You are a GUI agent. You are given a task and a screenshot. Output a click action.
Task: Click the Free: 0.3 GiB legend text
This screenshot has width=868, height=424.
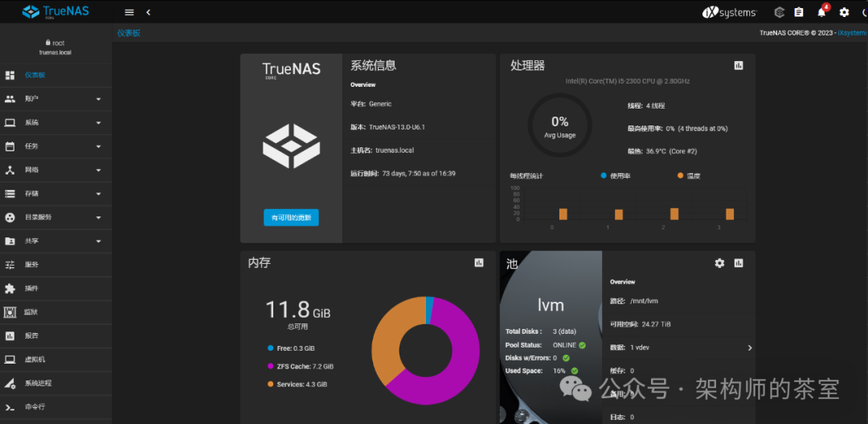pos(296,348)
